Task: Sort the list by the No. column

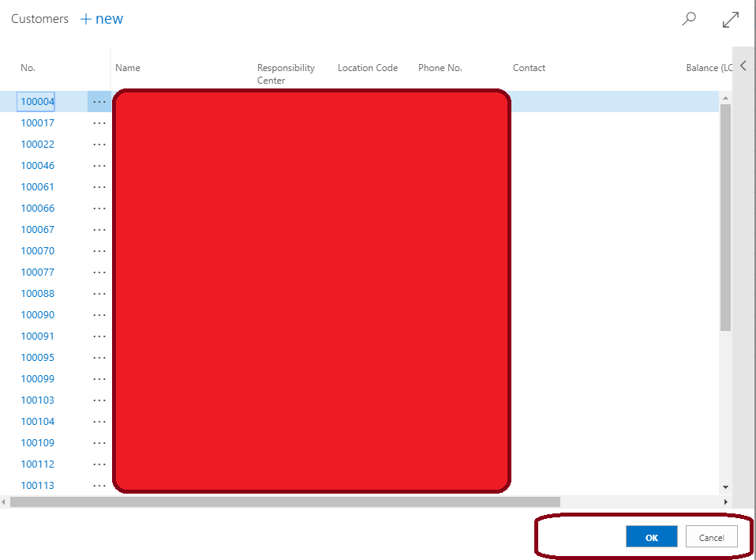Action: tap(28, 68)
